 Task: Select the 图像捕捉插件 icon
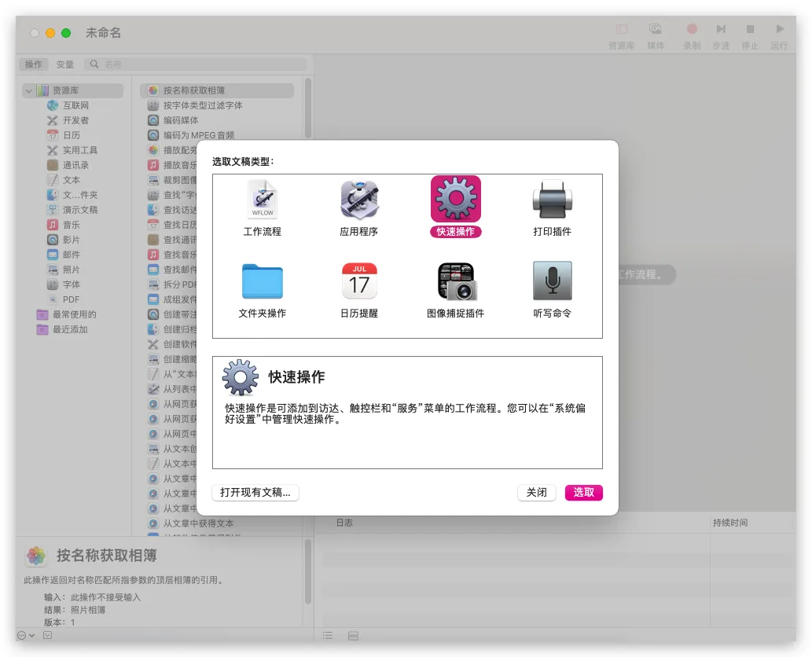click(456, 281)
